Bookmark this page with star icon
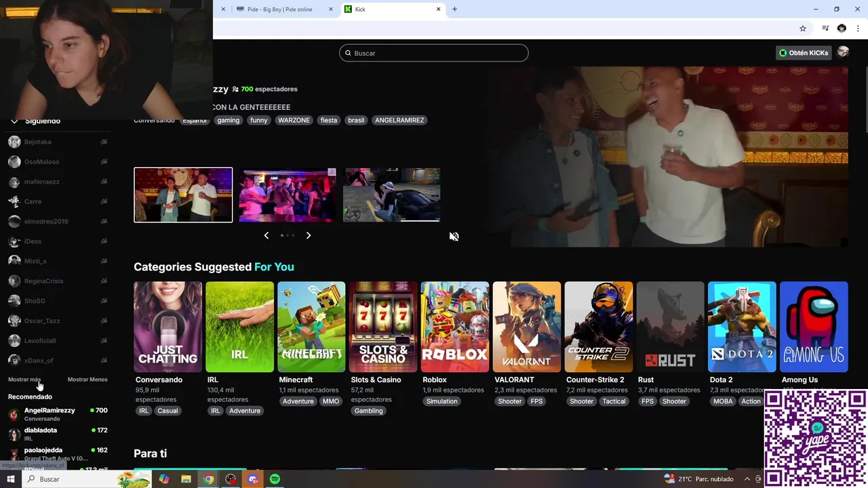 [x=803, y=28]
